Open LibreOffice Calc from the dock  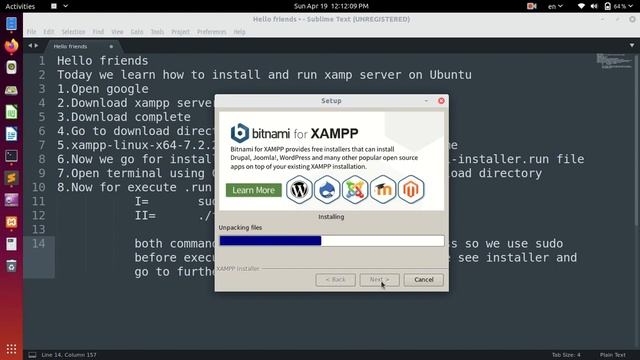(x=11, y=112)
